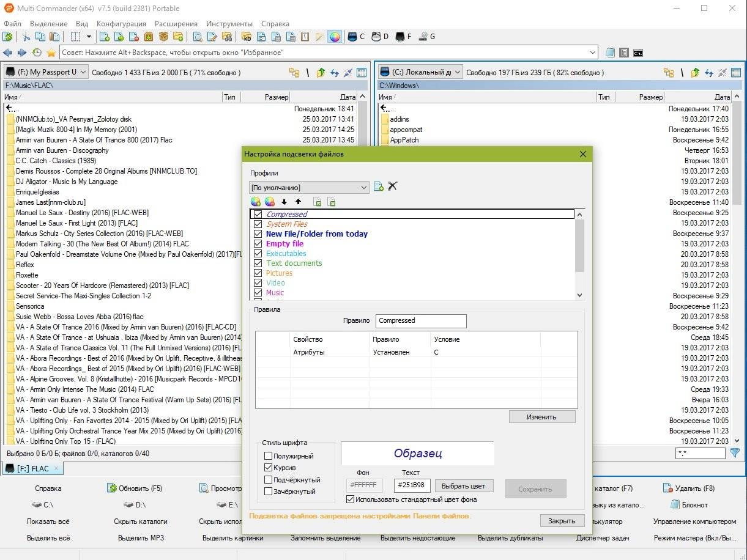Enable the Полужирный font style checkbox
This screenshot has width=747, height=560.
[x=268, y=456]
